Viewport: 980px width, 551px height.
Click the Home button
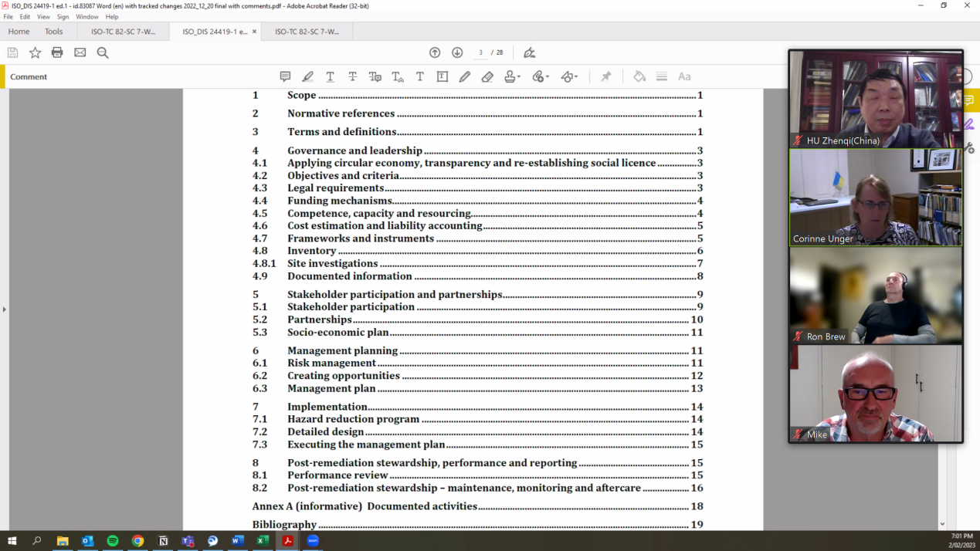[19, 32]
